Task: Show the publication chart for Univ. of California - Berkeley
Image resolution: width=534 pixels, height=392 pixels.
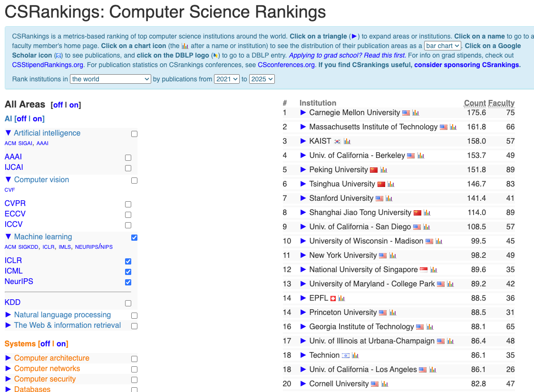Action: (x=421, y=156)
